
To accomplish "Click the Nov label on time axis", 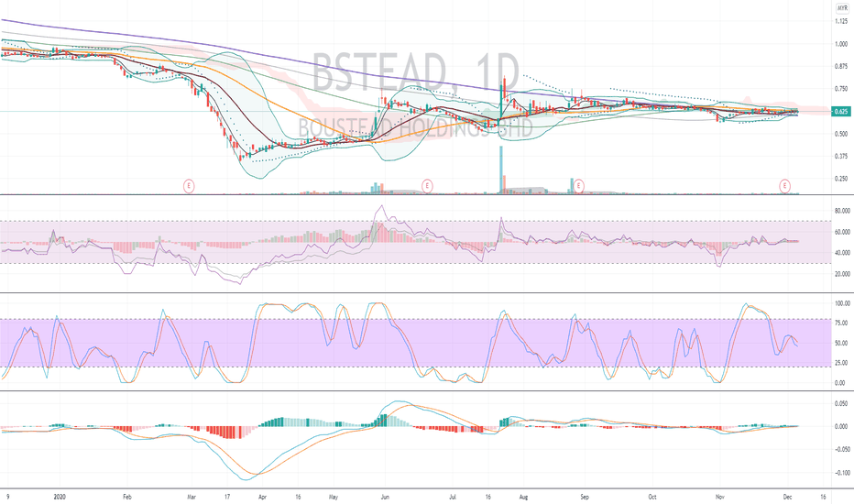I will (x=720, y=497).
